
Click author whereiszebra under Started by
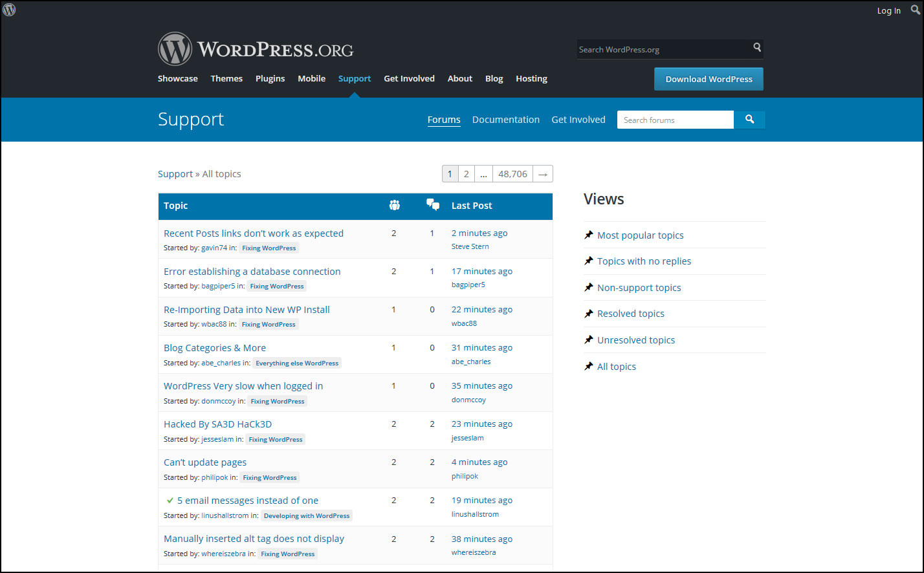tap(223, 554)
